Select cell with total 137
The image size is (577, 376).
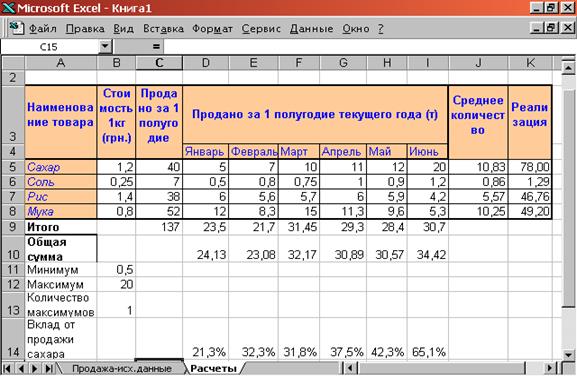click(x=159, y=227)
